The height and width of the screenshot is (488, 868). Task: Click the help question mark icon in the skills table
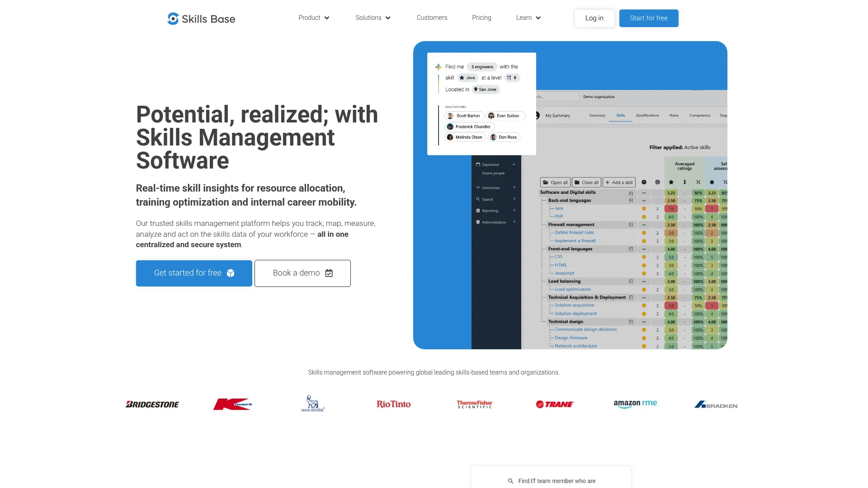coord(644,182)
